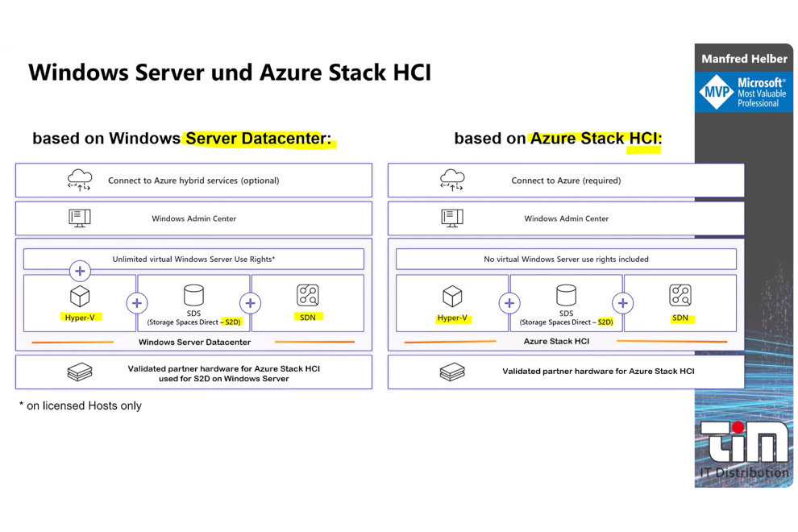798x532 pixels.
Task: Click Microsoft Most Valuable Professional text
Action: [762, 92]
